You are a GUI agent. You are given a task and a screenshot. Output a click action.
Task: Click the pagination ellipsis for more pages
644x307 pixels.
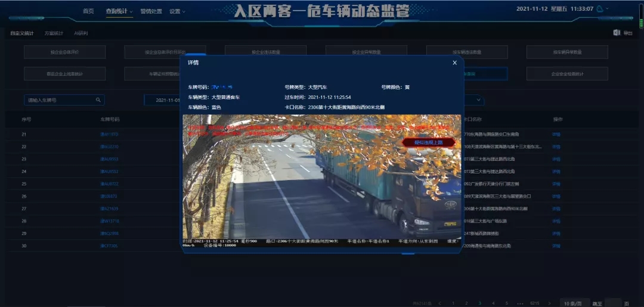point(520,303)
